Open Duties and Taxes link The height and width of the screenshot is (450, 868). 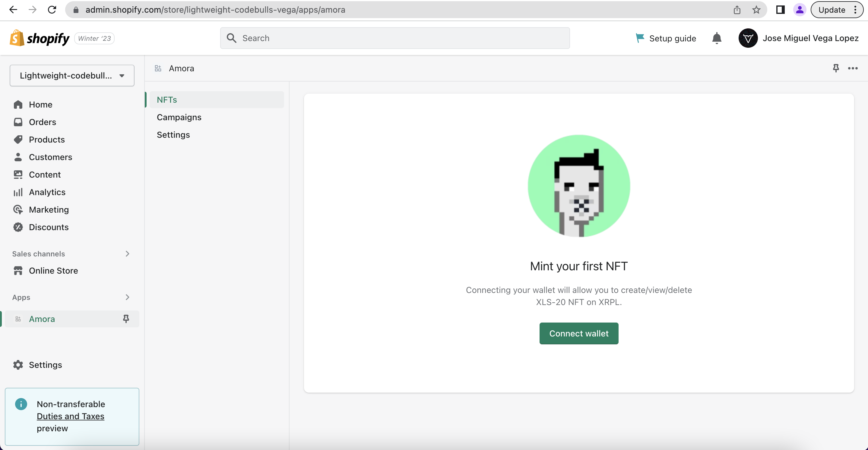click(x=71, y=416)
